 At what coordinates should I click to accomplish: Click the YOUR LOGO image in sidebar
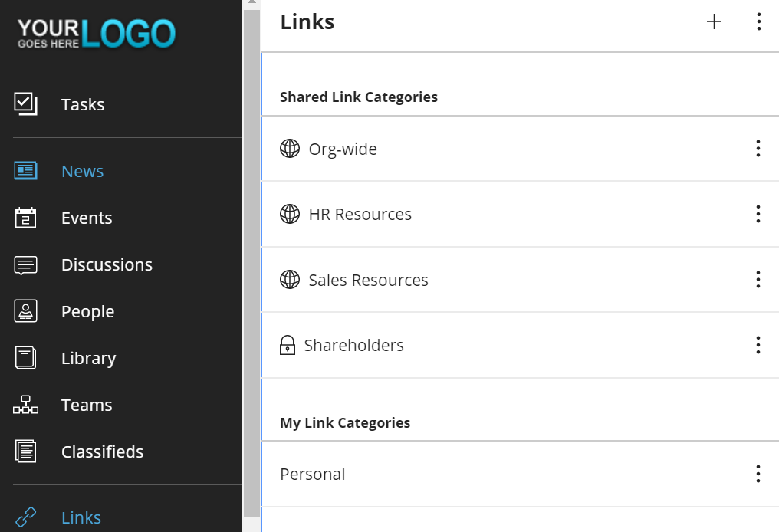(x=97, y=33)
